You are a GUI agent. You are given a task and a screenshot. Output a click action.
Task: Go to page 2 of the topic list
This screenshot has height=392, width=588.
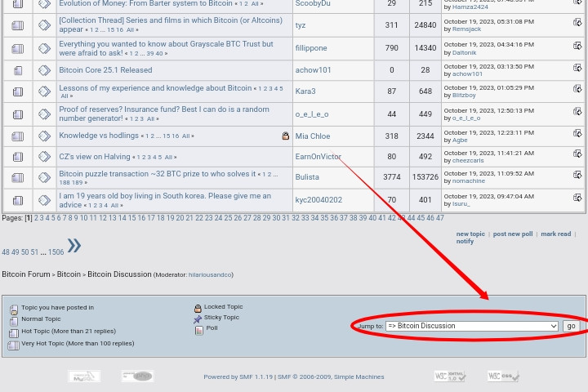pyautogui.click(x=36, y=218)
